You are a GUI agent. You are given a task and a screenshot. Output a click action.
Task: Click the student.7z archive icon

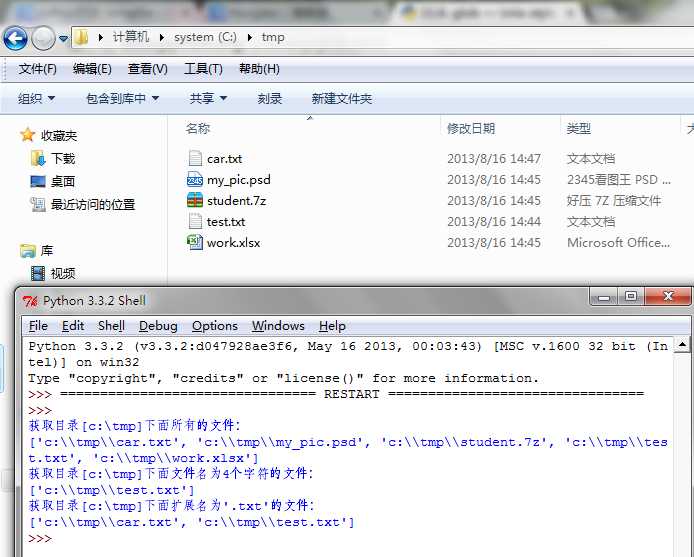tap(195, 200)
